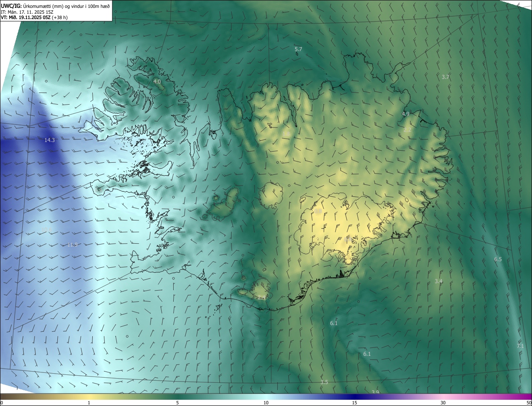Select the 5.7 value label off the north coast
This screenshot has height=406, width=532.
[x=298, y=49]
